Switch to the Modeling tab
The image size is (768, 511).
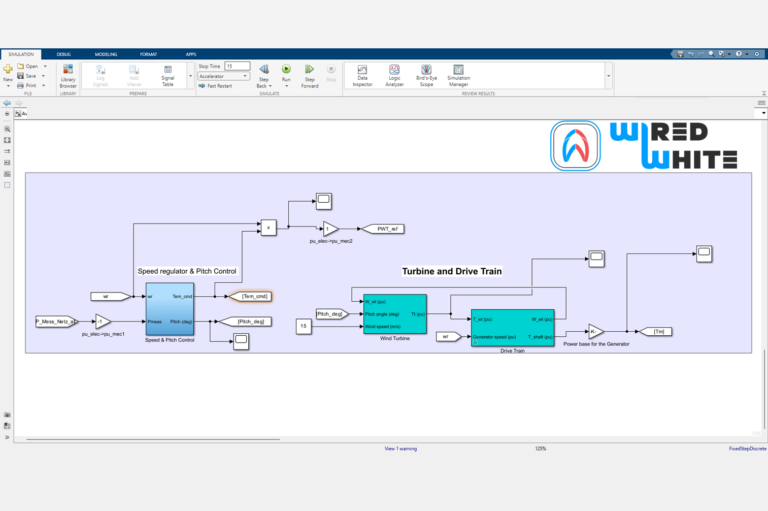105,54
